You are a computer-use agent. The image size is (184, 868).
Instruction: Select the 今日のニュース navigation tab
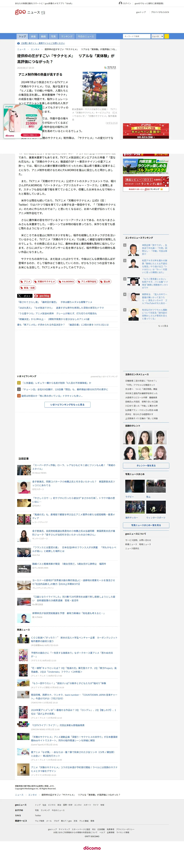pyautogui.click(x=86, y=36)
